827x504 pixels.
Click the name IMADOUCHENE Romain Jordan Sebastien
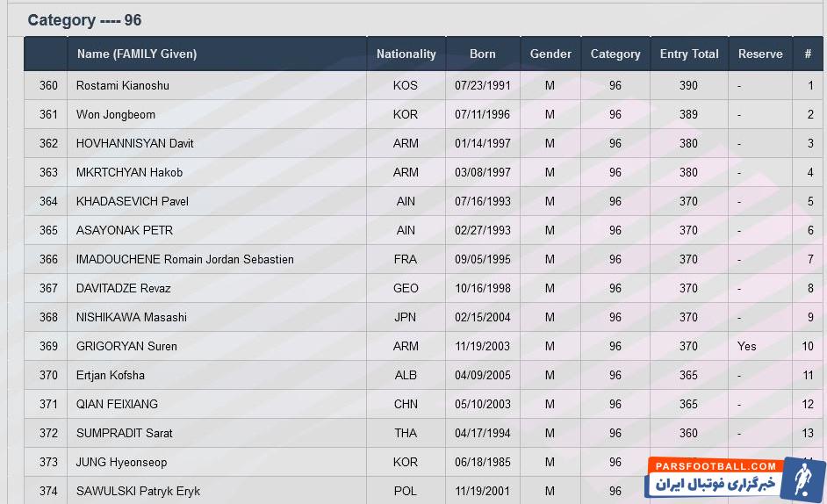(x=185, y=259)
